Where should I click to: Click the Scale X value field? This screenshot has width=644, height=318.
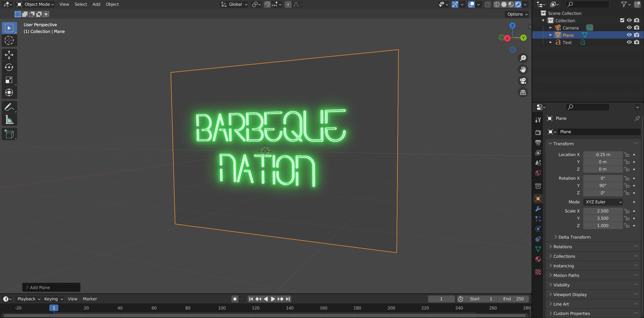[603, 211]
